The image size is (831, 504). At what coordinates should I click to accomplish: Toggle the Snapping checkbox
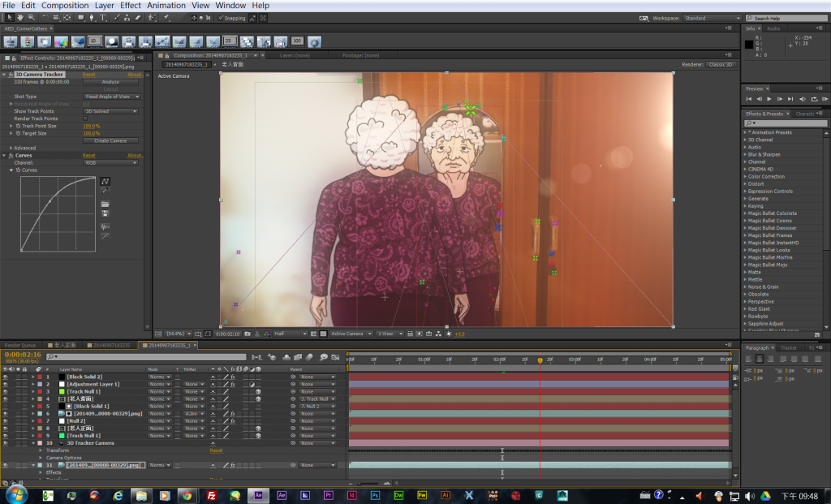[219, 17]
